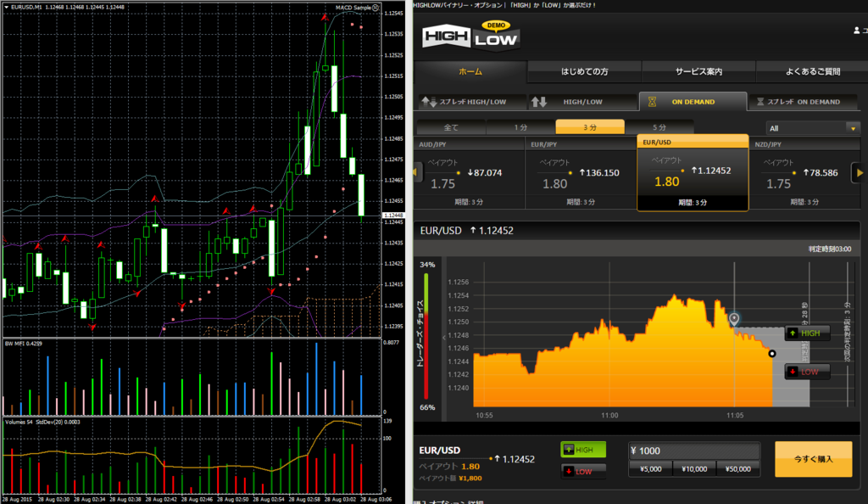The height and width of the screenshot is (504, 868).
Task: Select the 5分 duration filter
Action: pos(659,127)
